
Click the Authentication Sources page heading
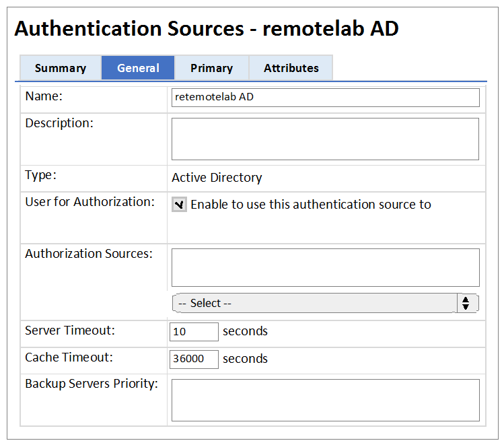[x=207, y=29]
